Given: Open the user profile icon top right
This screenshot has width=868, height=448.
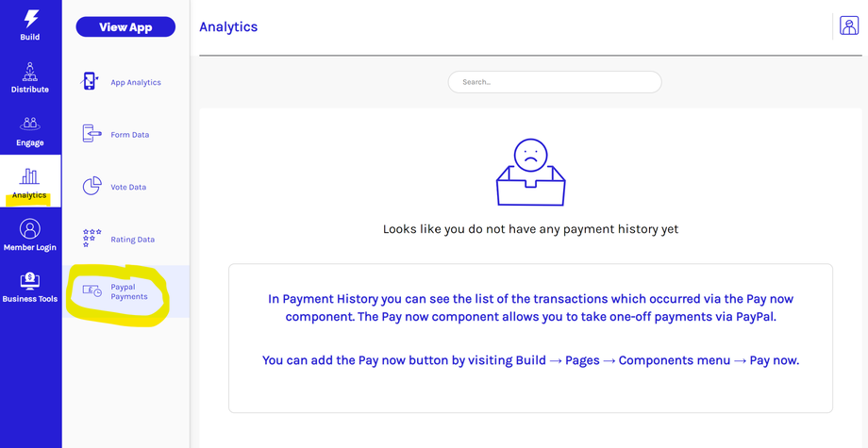Looking at the screenshot, I should 849,26.
